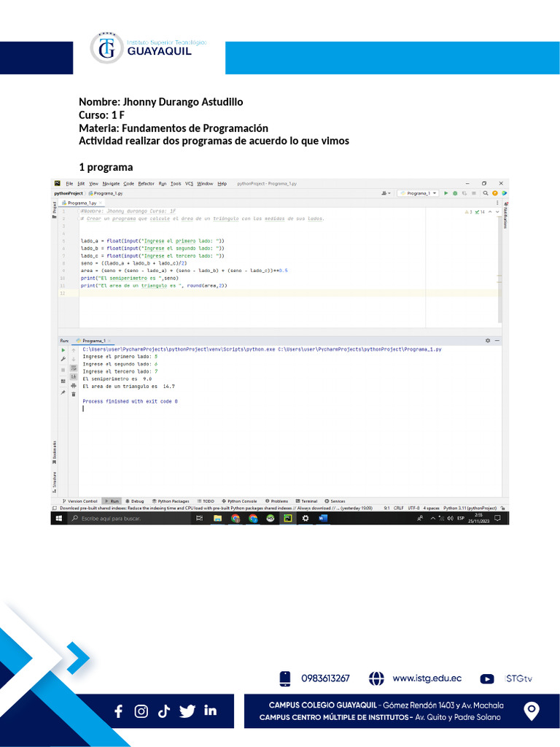Click the 'Process finished with exit code 0' line

[x=130, y=401]
